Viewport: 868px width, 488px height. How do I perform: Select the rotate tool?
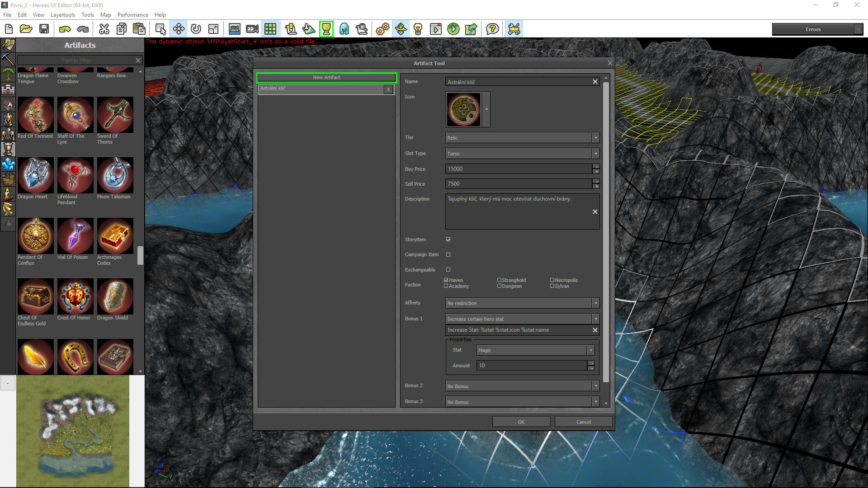pyautogui.click(x=196, y=29)
